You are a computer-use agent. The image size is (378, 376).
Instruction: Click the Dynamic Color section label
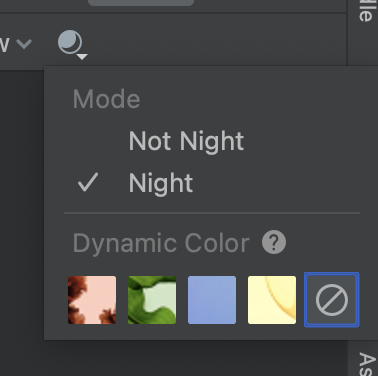(161, 243)
